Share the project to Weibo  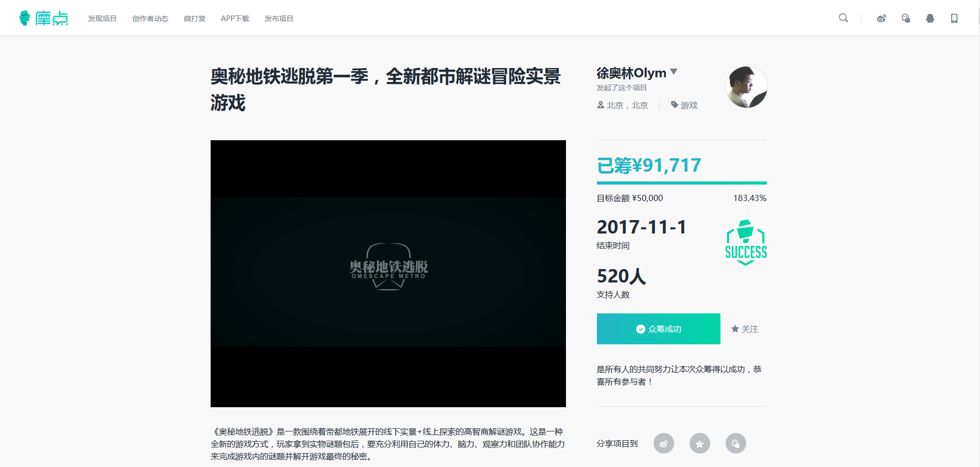click(x=664, y=443)
